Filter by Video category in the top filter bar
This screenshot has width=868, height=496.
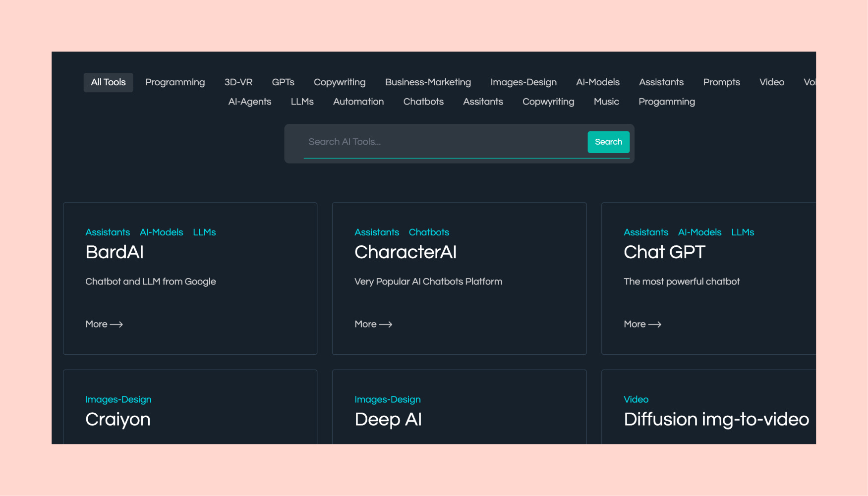772,82
